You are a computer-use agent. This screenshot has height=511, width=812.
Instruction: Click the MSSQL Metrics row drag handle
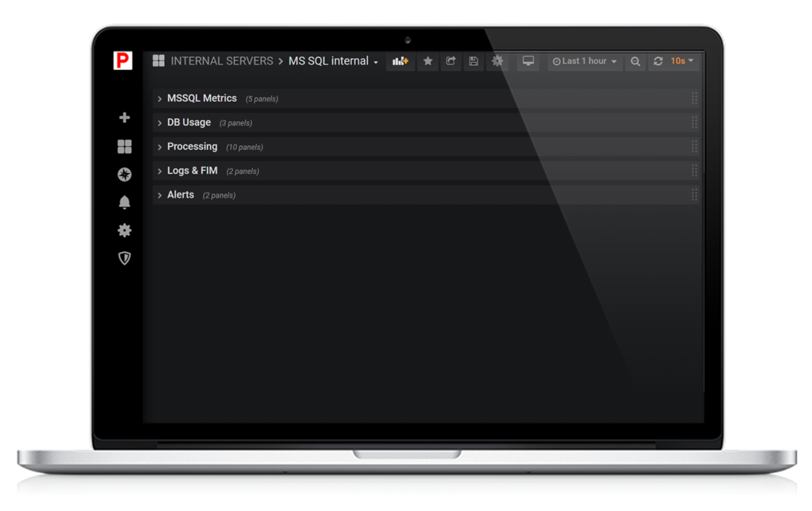(694, 98)
